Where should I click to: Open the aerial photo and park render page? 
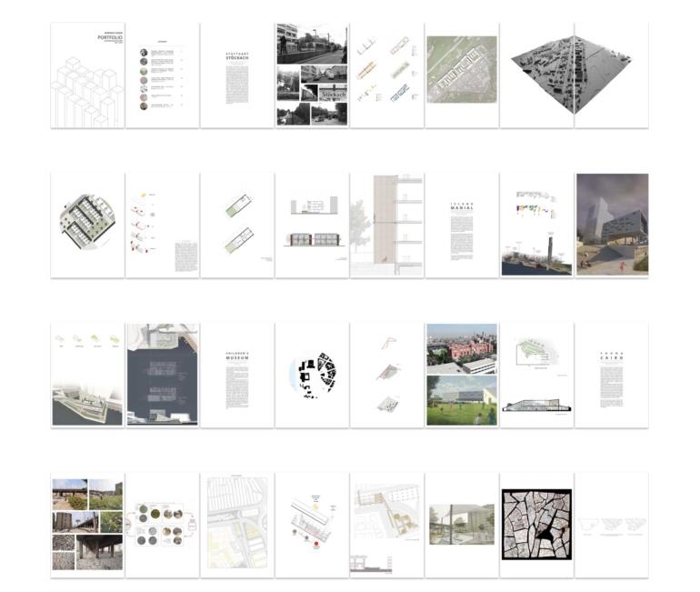pyautogui.click(x=462, y=375)
